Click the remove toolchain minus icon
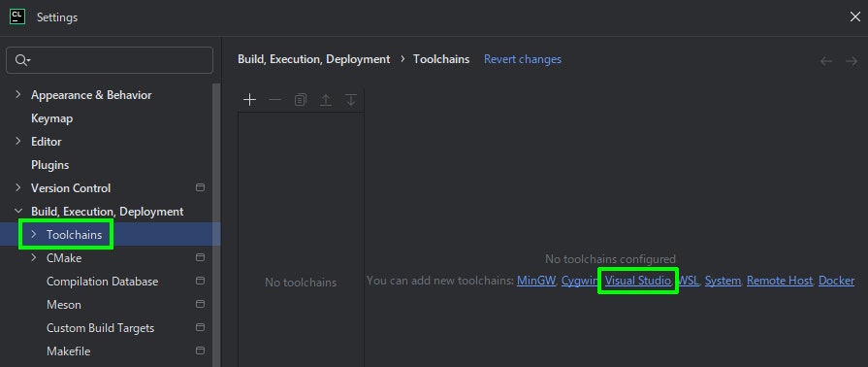 tap(275, 100)
